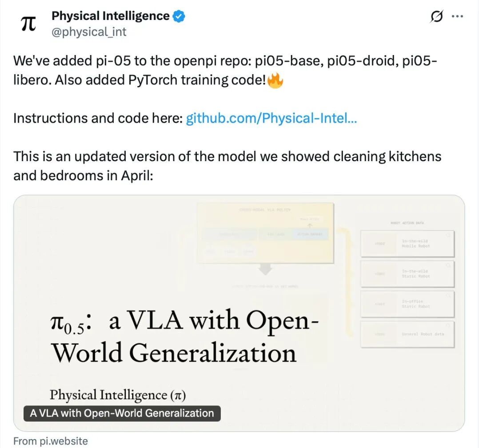This screenshot has height=448, width=479.
Task: Click the Physical Intelligence π profile avatar
Action: [x=29, y=24]
